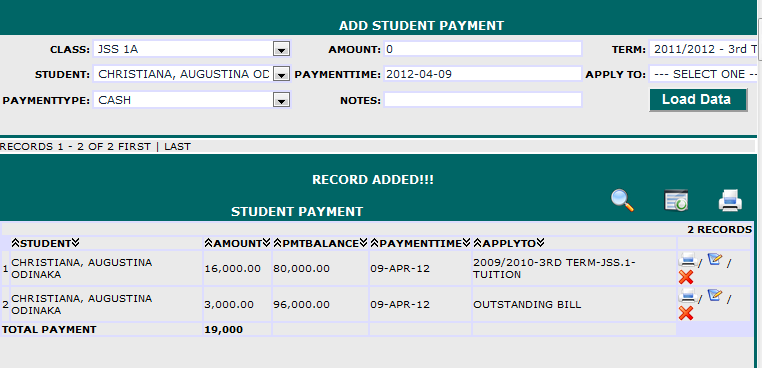This screenshot has width=762, height=368.
Task: Click student name in row 1
Action: (82, 268)
